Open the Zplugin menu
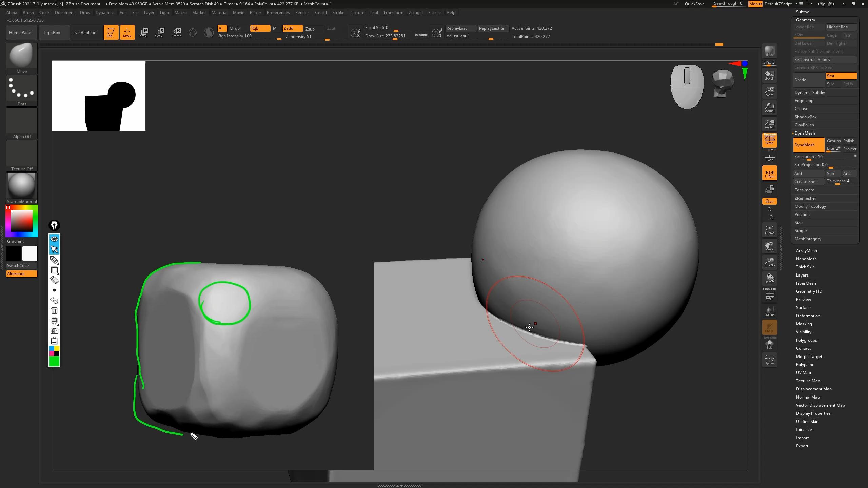The height and width of the screenshot is (488, 868). point(415,13)
